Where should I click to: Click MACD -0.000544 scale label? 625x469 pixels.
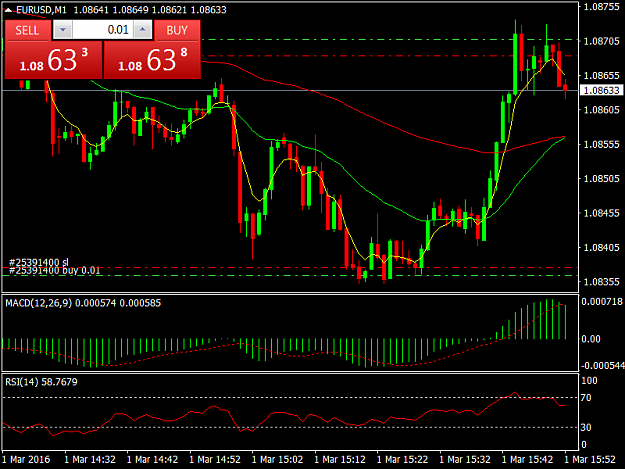(x=602, y=365)
